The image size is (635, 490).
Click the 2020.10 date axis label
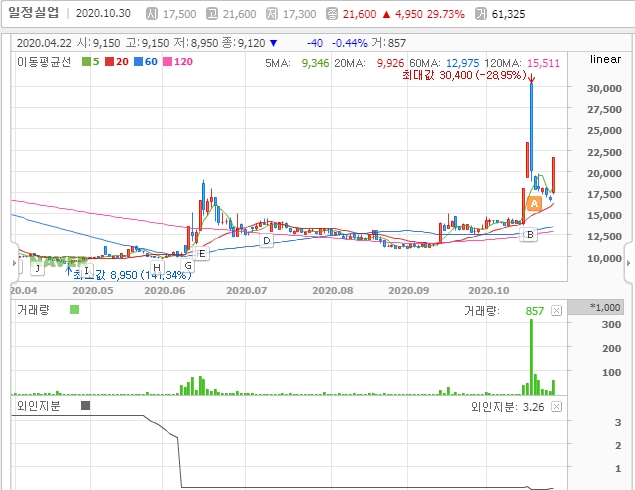(x=489, y=290)
